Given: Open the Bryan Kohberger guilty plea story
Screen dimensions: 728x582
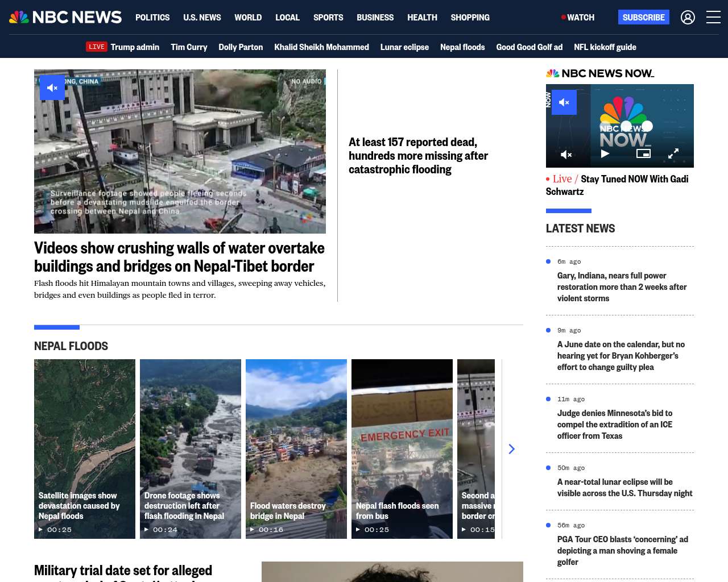Looking at the screenshot, I should coord(621,356).
